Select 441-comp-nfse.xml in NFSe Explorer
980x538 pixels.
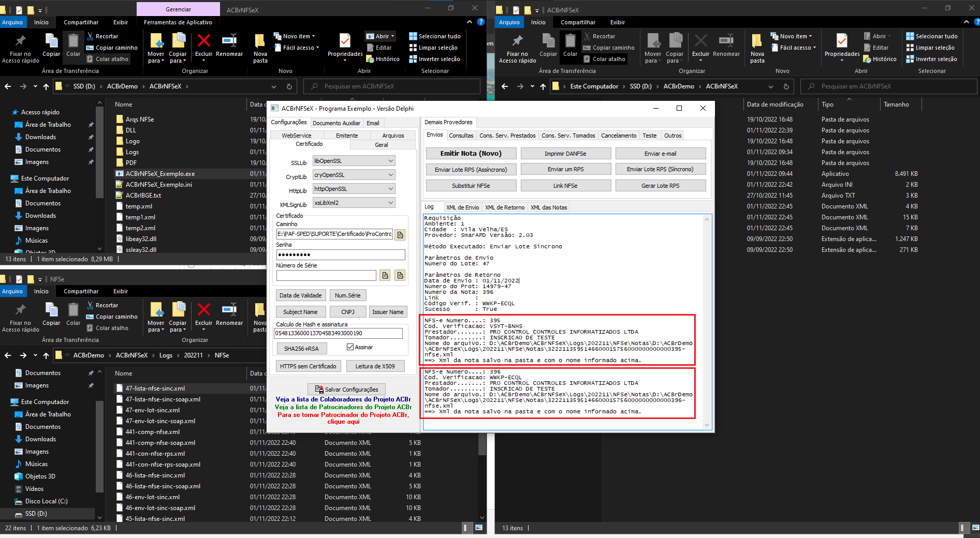(153, 432)
